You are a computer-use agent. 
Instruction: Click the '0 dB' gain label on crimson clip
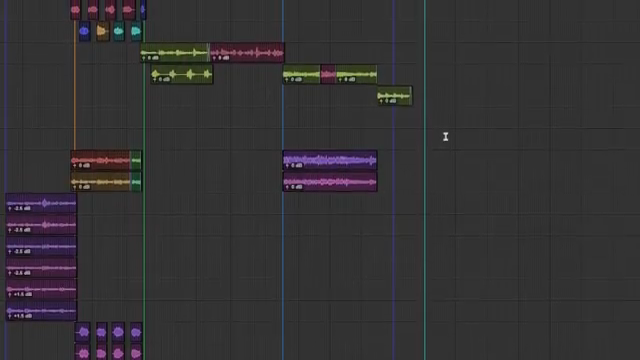tap(221, 58)
